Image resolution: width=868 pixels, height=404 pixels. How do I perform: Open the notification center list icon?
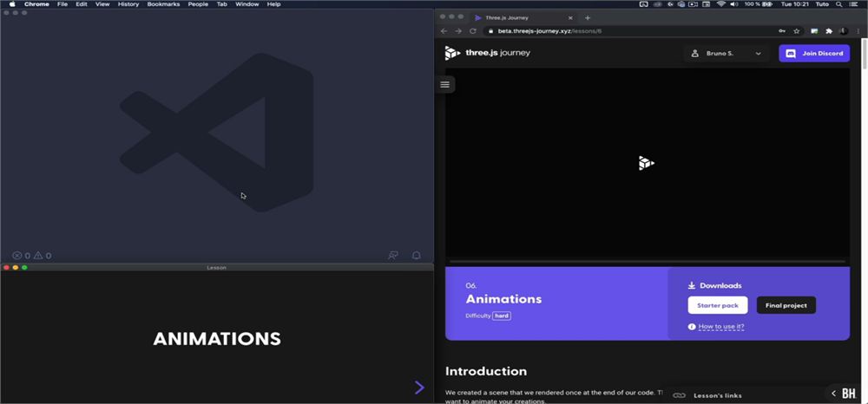[x=853, y=3]
